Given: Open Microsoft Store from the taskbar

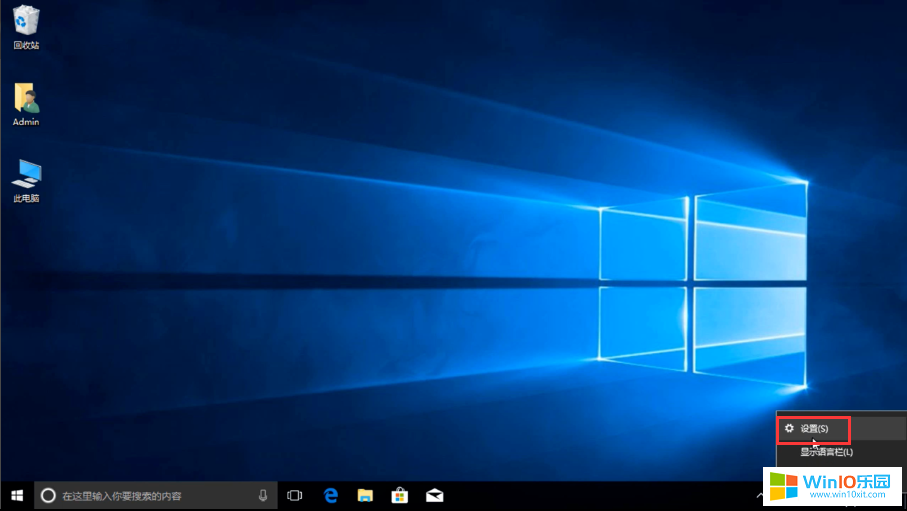Looking at the screenshot, I should [x=400, y=495].
